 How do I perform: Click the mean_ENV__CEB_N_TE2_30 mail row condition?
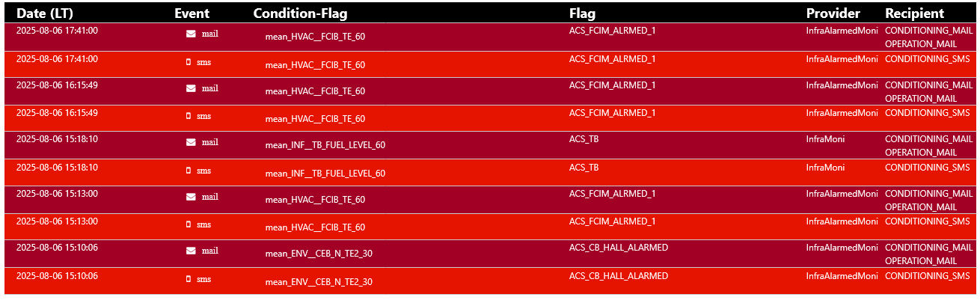[x=319, y=254]
